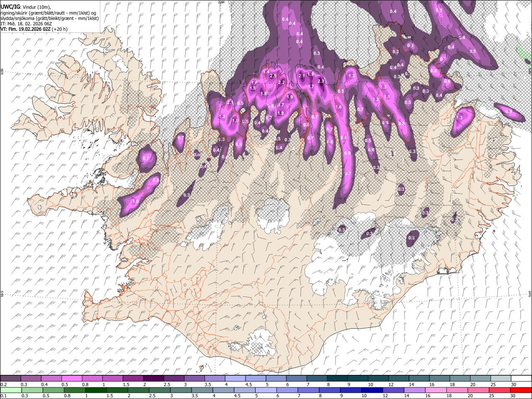Pick the white upper swatch at 30
Screen dimensions: 532x399
(521, 378)
